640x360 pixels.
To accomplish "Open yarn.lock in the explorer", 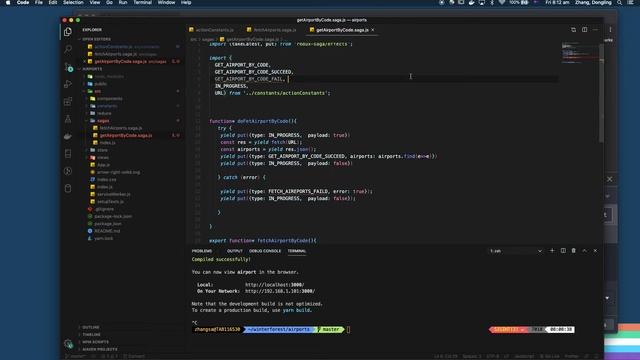I will click(104, 238).
